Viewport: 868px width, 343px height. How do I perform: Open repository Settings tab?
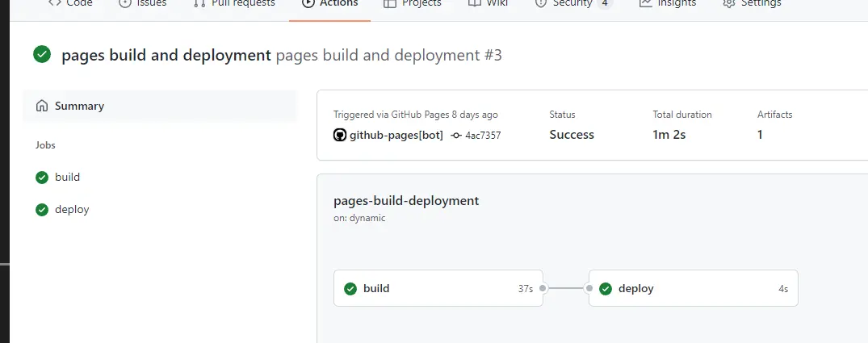click(751, 4)
